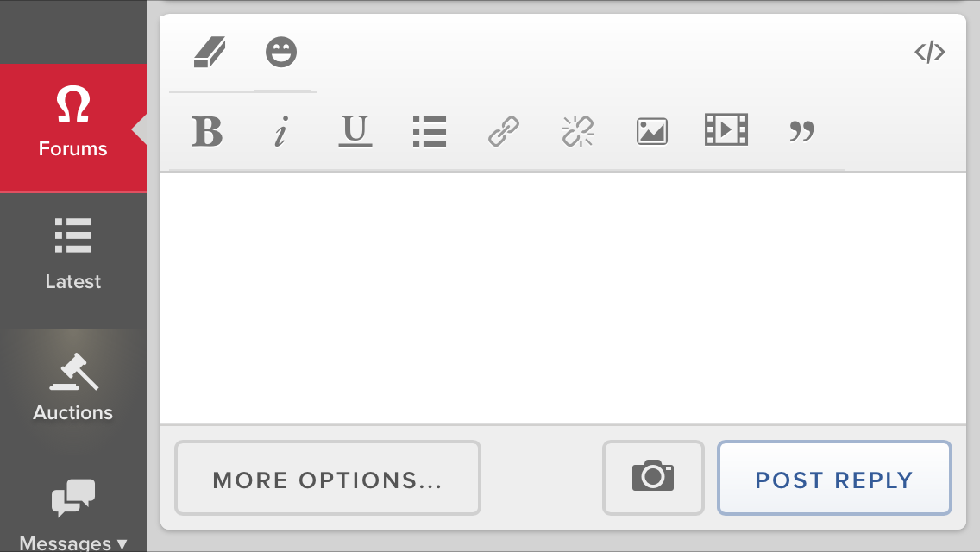Apply underline formatting
980x552 pixels.
[355, 132]
